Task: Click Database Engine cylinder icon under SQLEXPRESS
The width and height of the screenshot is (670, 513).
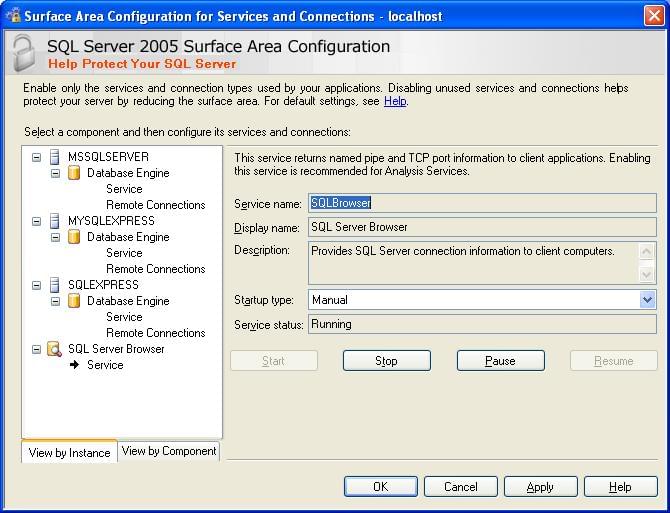Action: point(74,301)
